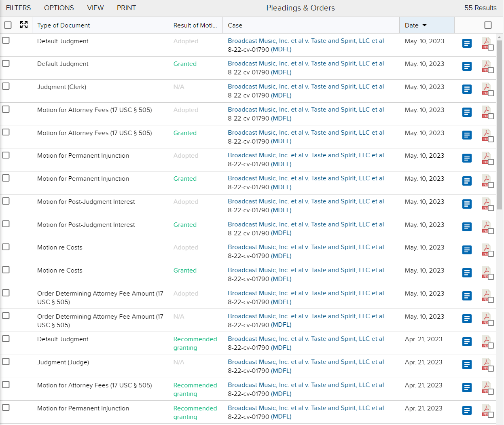
Task: Open document summary for Apr. 21 Default Judgment
Action: coord(467,342)
